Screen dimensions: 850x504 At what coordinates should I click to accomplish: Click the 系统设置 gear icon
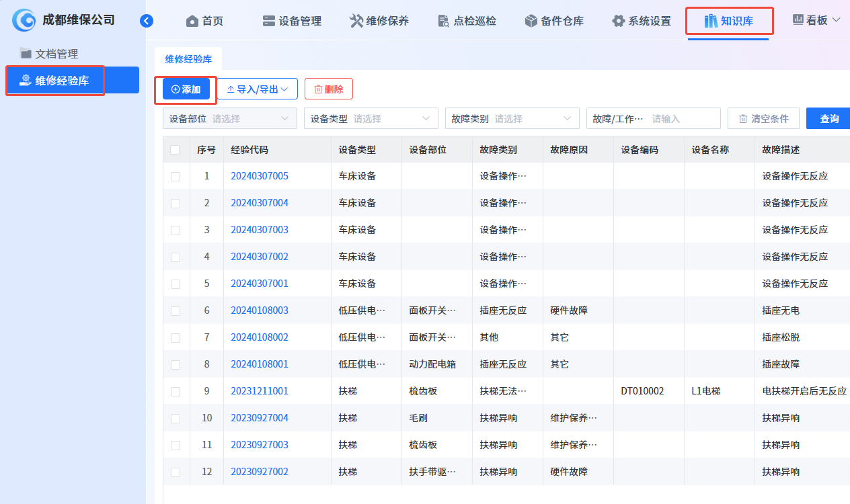pyautogui.click(x=619, y=22)
